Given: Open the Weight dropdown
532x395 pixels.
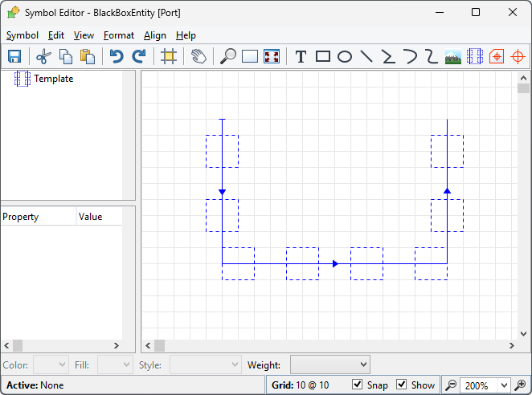Looking at the screenshot, I should pos(330,364).
